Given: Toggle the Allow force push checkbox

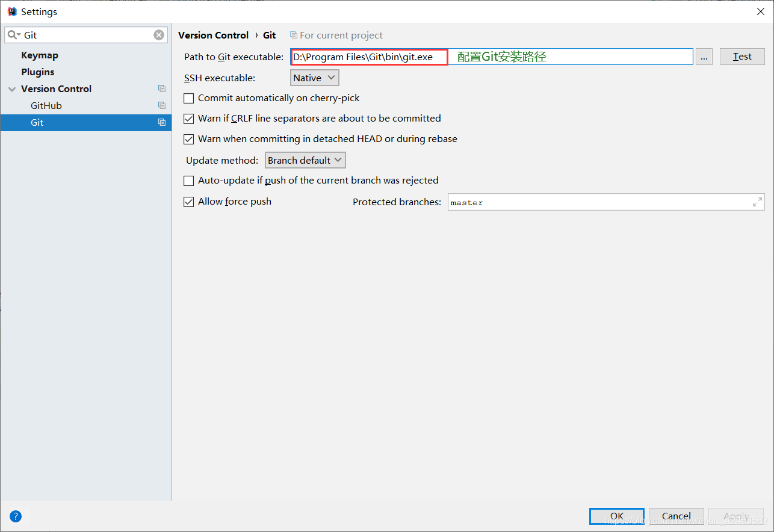Looking at the screenshot, I should coord(189,202).
